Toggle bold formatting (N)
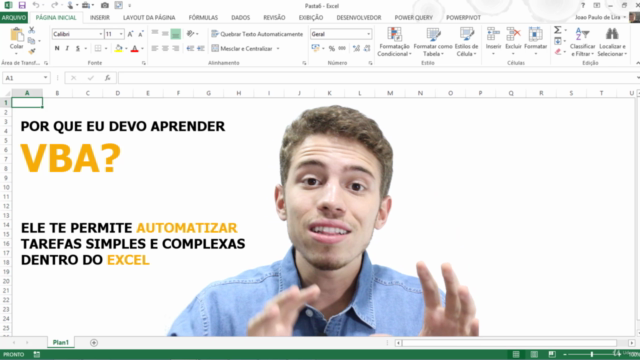The height and width of the screenshot is (360, 640). click(57, 49)
